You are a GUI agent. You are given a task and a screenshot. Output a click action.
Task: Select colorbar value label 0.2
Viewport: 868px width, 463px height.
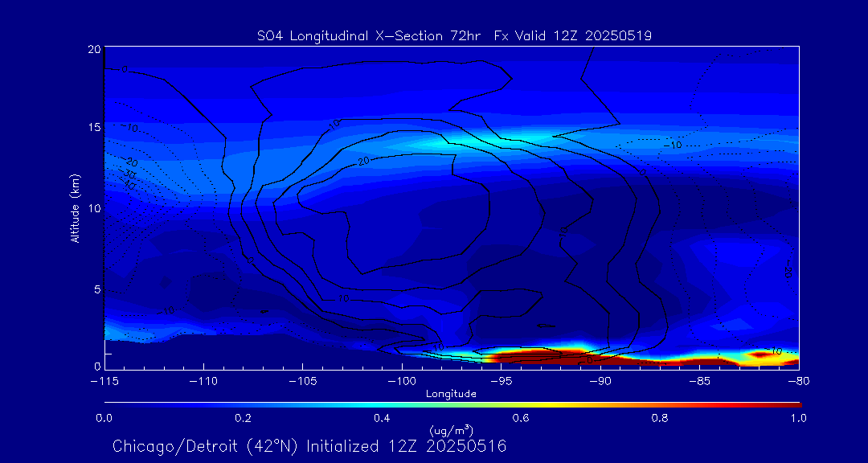tap(244, 418)
